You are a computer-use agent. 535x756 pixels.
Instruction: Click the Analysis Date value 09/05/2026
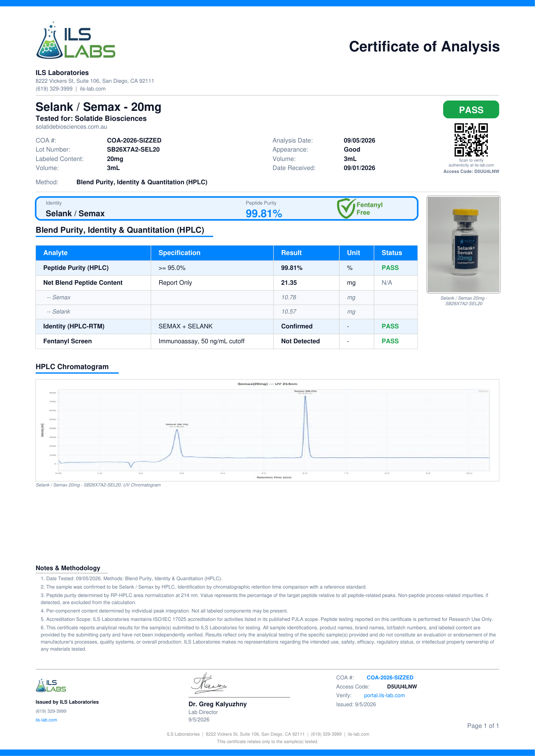pyautogui.click(x=359, y=141)
